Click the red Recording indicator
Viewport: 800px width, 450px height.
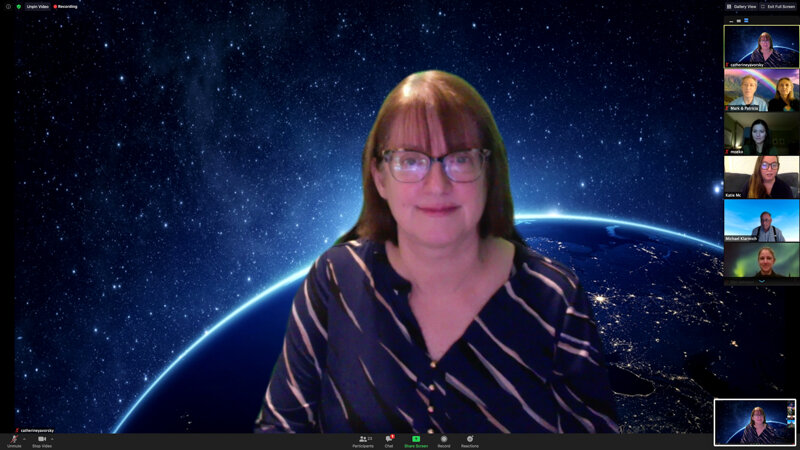[65, 7]
